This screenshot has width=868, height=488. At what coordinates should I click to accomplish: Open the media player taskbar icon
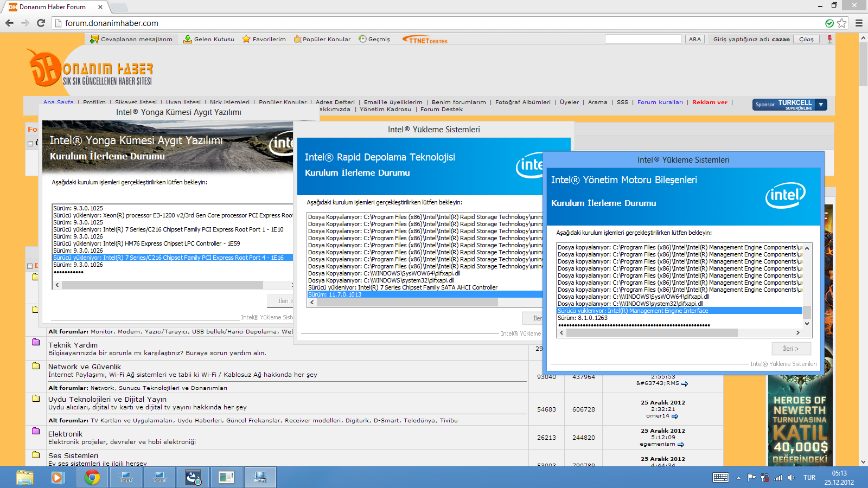point(56,478)
